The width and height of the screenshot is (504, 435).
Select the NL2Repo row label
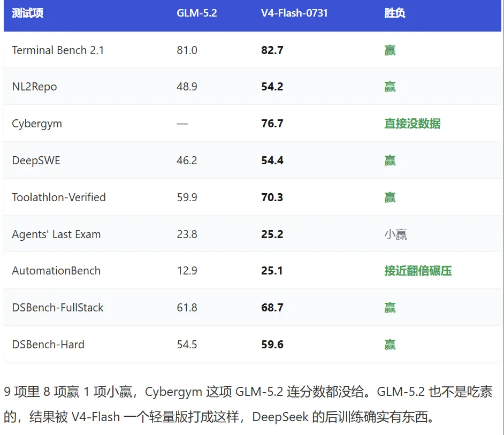pos(34,87)
